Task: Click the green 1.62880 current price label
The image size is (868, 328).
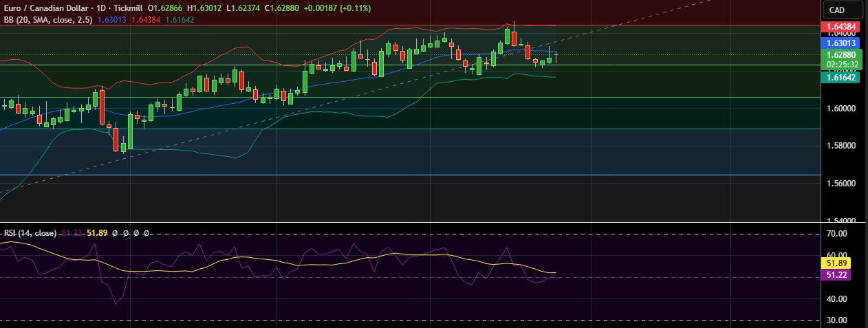Action: [x=843, y=55]
